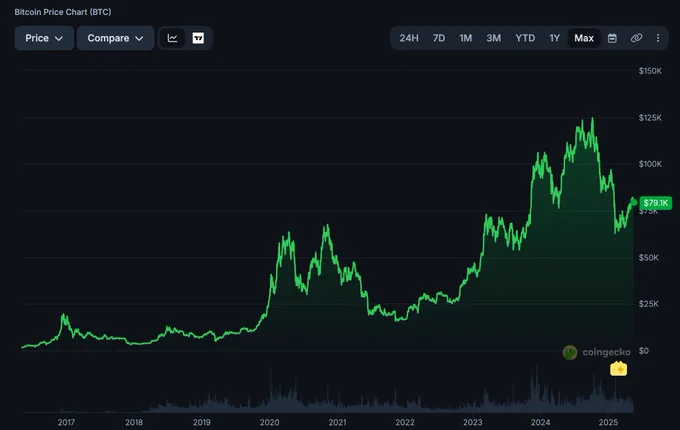Screen dimensions: 680x430
Task: Select the YTD time range
Action: 525,38
